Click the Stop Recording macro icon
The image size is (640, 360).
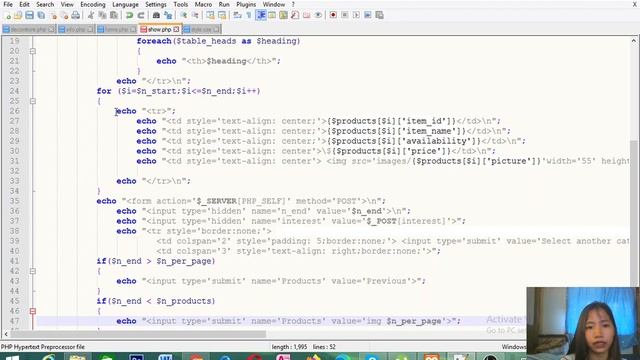(x=344, y=16)
